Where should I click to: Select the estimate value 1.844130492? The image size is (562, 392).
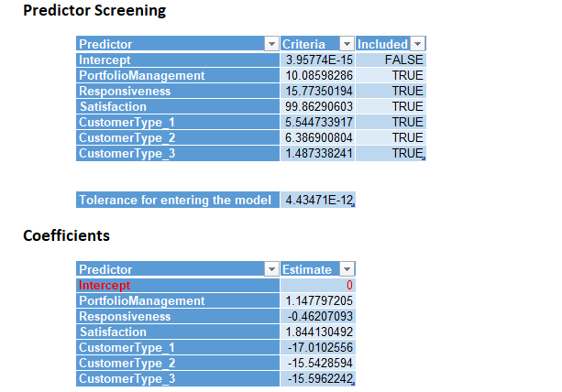point(317,332)
